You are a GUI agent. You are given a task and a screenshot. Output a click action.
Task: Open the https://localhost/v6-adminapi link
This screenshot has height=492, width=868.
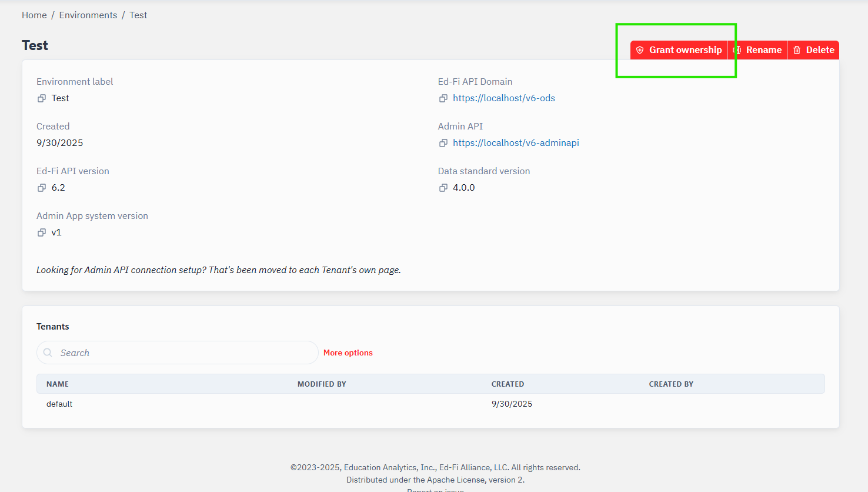516,143
